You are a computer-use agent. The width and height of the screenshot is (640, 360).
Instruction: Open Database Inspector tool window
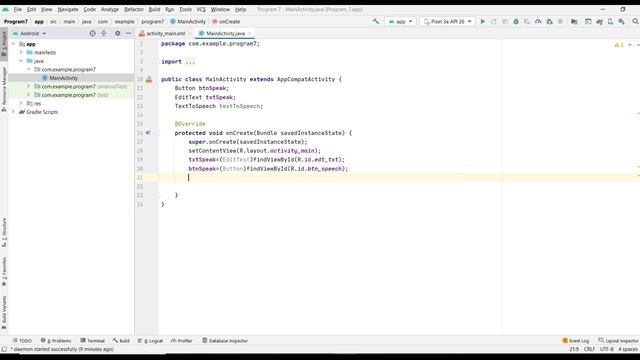click(x=225, y=340)
